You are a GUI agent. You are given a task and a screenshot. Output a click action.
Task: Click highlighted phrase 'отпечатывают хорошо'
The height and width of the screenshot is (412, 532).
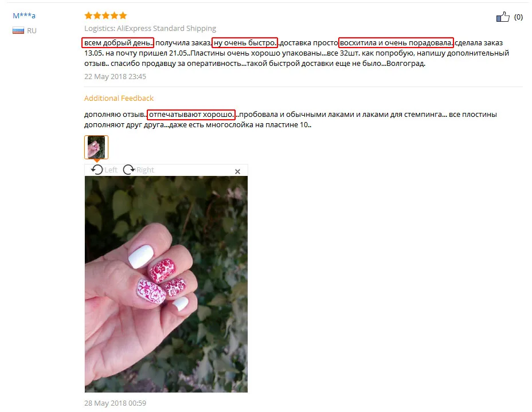coord(191,114)
